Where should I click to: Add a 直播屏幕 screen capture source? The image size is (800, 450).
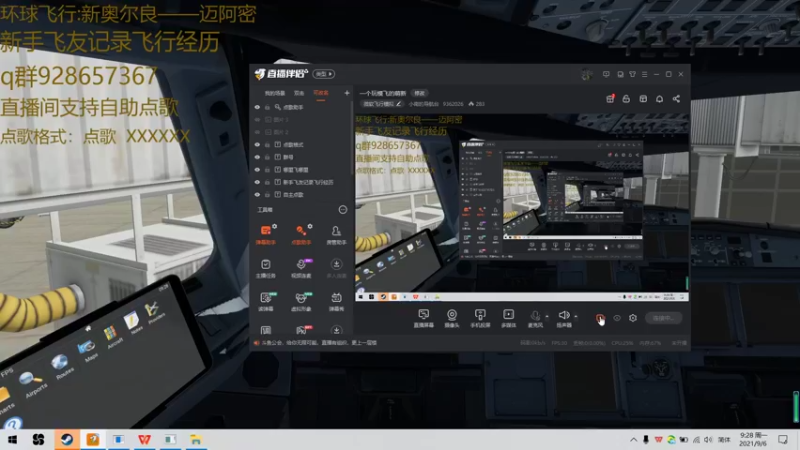423,318
